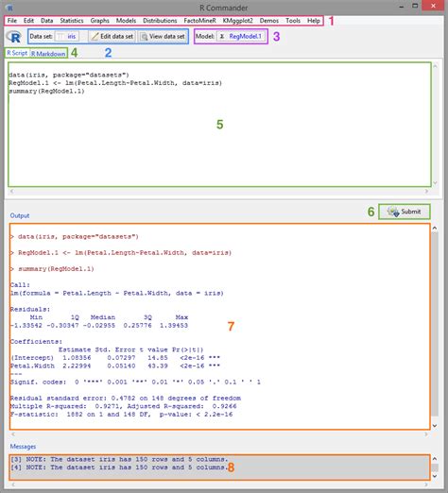Image resolution: width=448 pixels, height=493 pixels.
Task: Open the Tools menu
Action: pyautogui.click(x=293, y=21)
